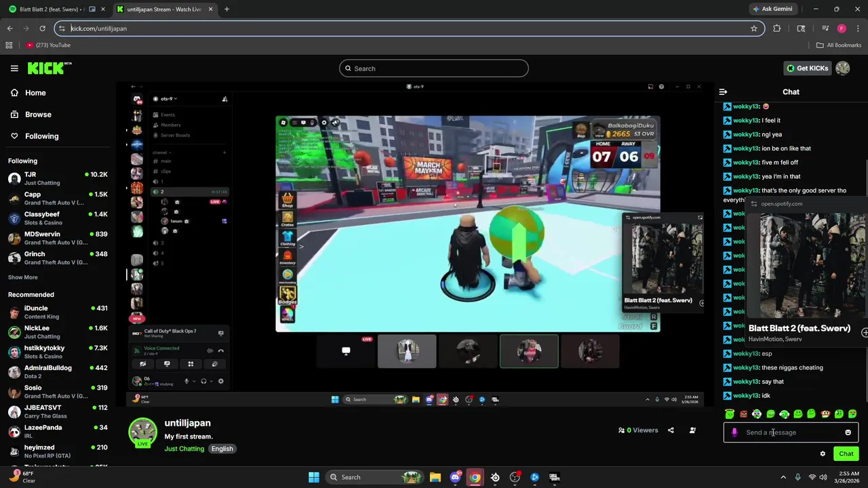Open Chrome apps grid icon

tap(9, 45)
